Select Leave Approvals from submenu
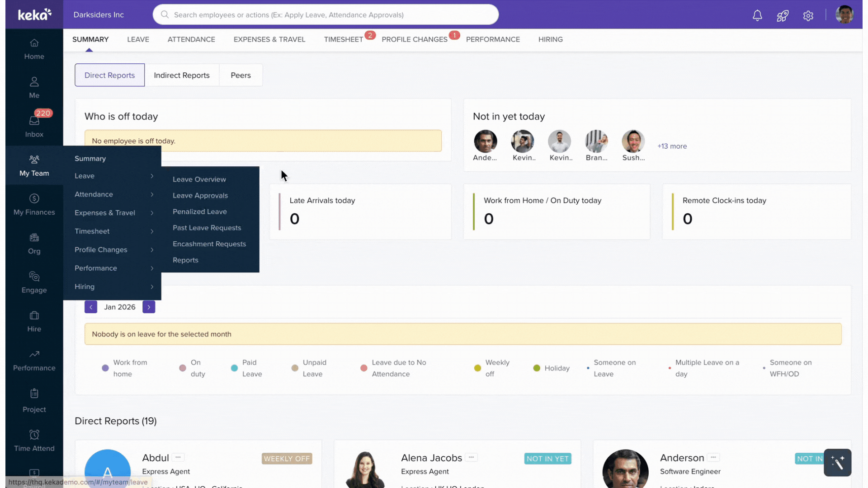Image resolution: width=868 pixels, height=488 pixels. coord(200,196)
